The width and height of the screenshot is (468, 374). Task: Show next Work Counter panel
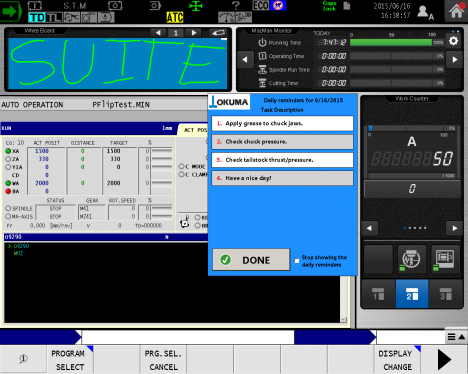point(455,228)
